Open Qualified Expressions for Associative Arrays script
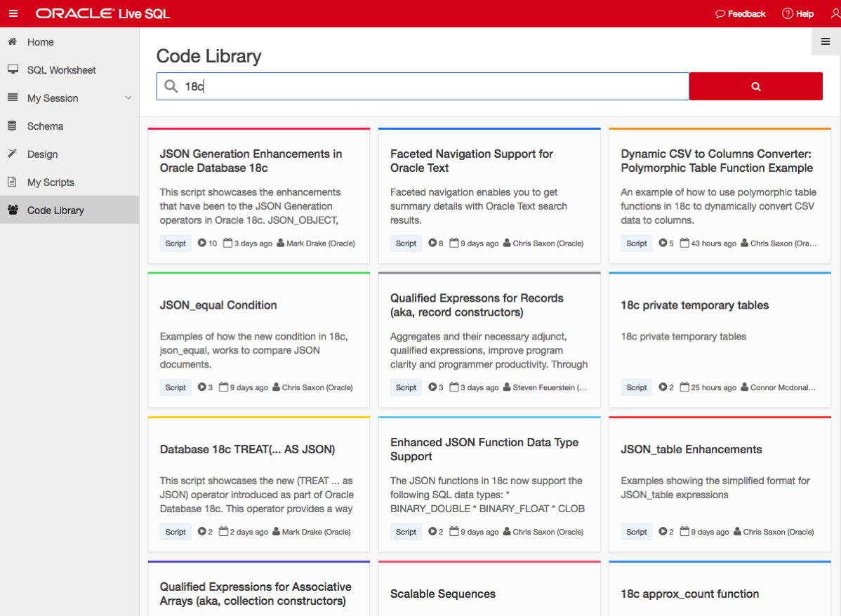Viewport: 841px width, 616px height. pos(256,594)
